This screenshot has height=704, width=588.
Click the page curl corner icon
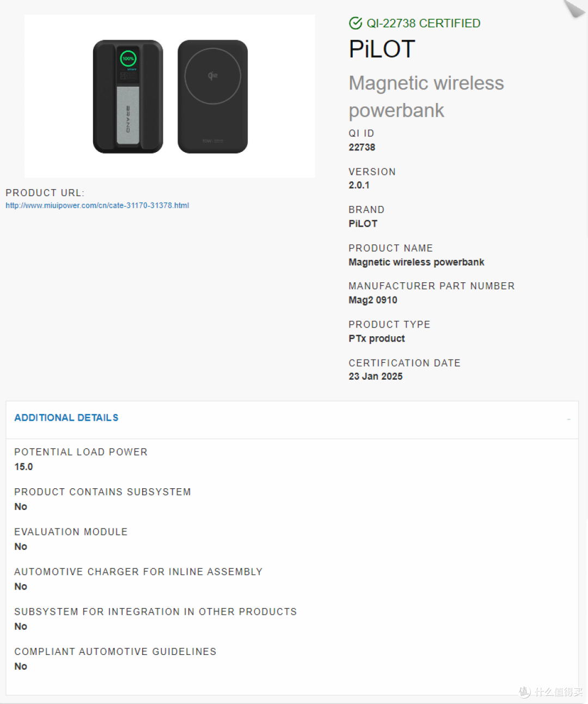(x=574, y=9)
